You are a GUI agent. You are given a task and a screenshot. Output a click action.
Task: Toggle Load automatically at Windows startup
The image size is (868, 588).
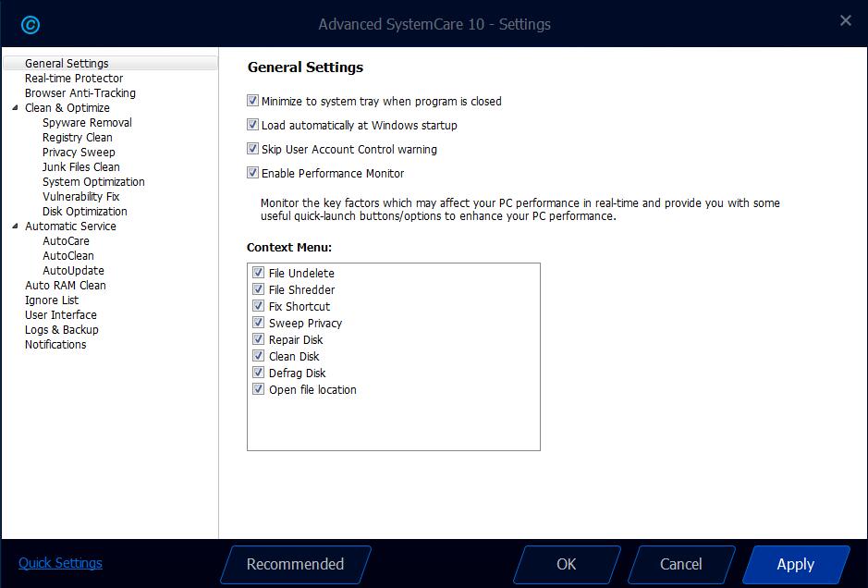coord(252,125)
